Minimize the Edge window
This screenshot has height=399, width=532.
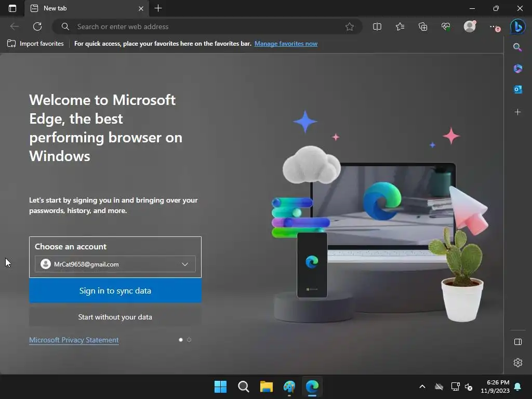pos(472,8)
